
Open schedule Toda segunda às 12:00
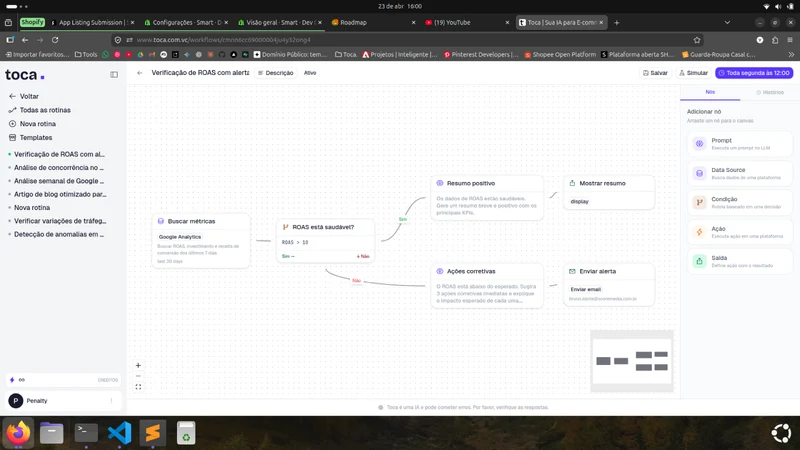click(754, 73)
